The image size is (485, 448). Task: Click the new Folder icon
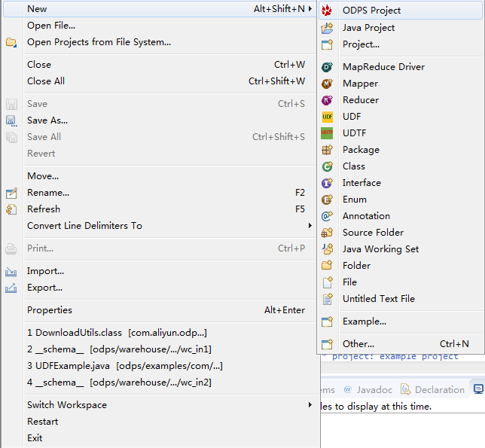click(x=327, y=265)
